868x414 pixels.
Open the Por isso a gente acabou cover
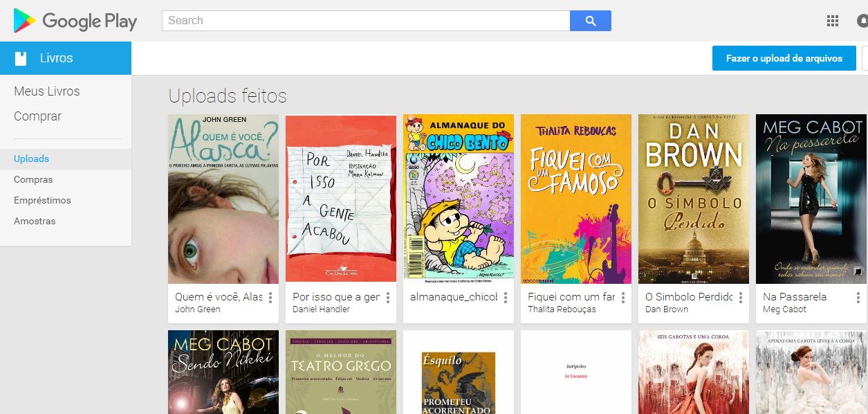[341, 199]
